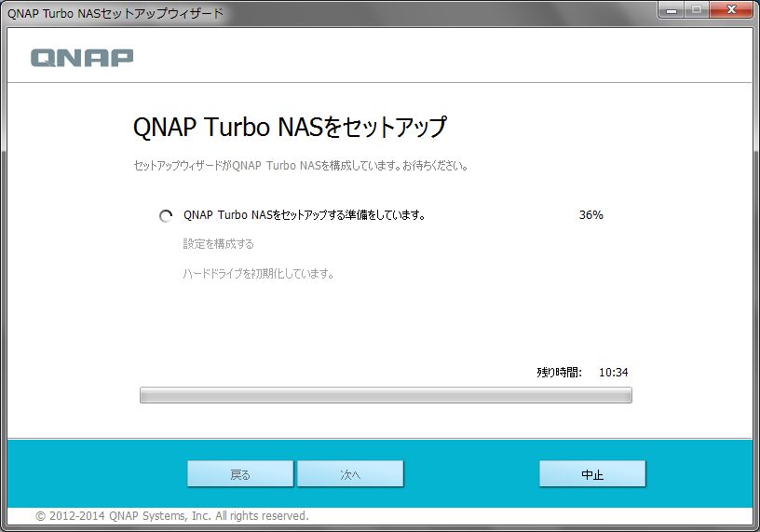Click the loading spinner beside the preparation step
This screenshot has height=532, width=760.
click(166, 215)
